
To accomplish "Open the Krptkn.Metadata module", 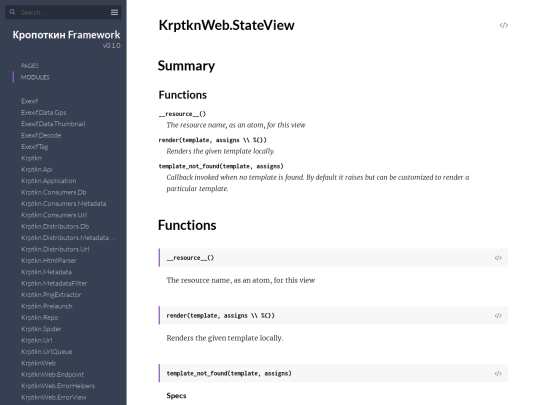I will [x=46, y=272].
